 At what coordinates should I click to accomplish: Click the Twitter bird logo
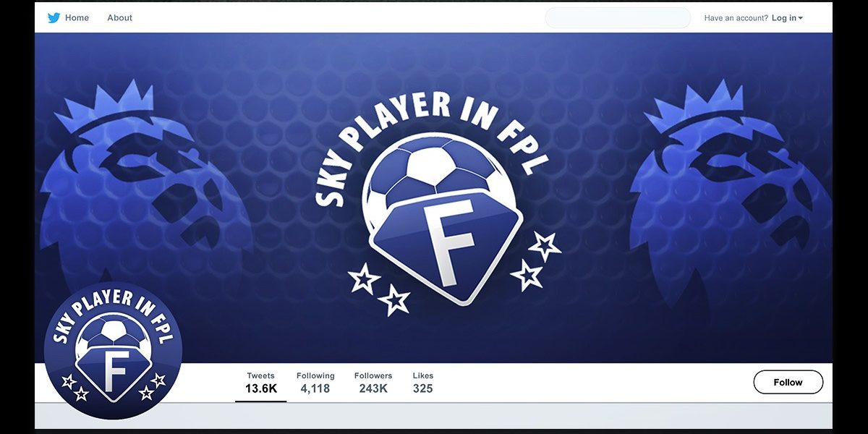(x=54, y=18)
